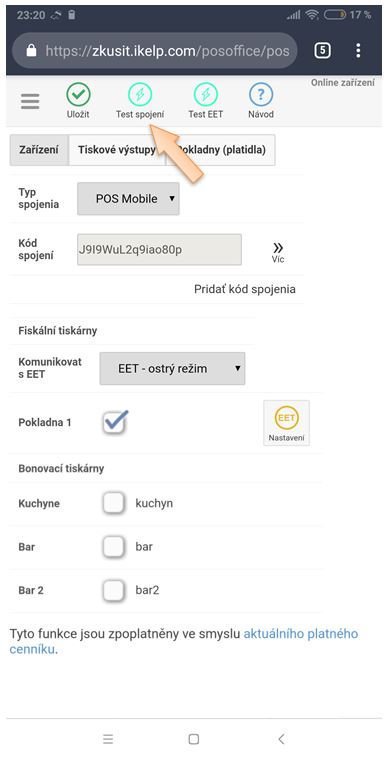Click Pridať kód spojenia link

245,290
